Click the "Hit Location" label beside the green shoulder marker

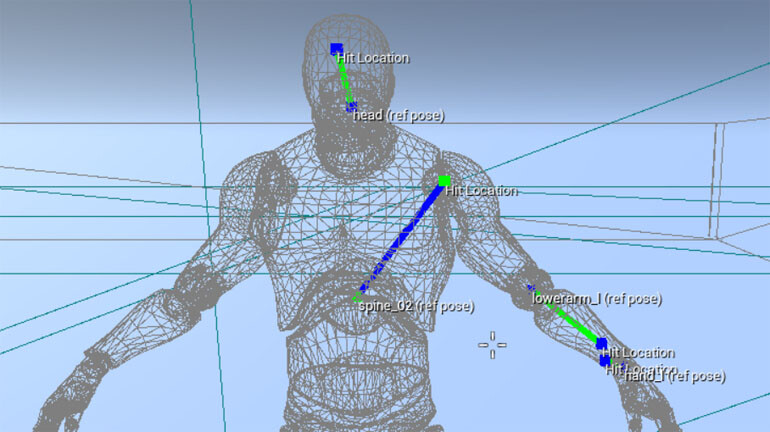coord(481,190)
